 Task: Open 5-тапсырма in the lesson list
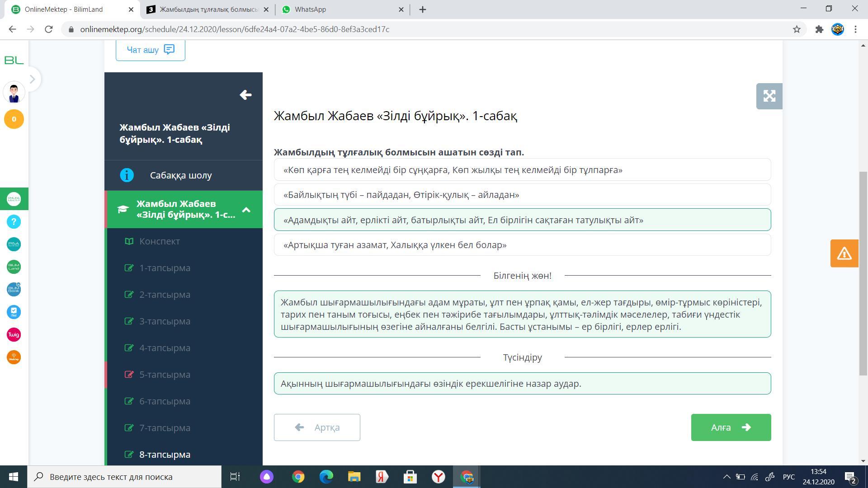[165, 375]
